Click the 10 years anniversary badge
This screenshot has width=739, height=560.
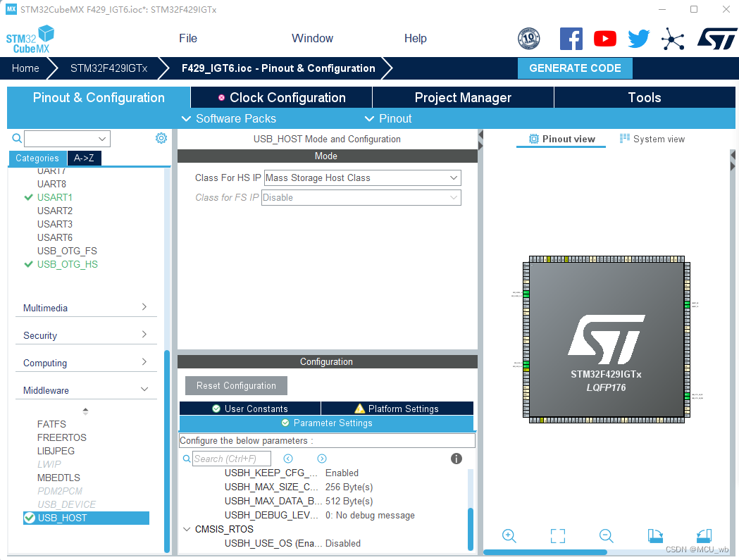529,39
